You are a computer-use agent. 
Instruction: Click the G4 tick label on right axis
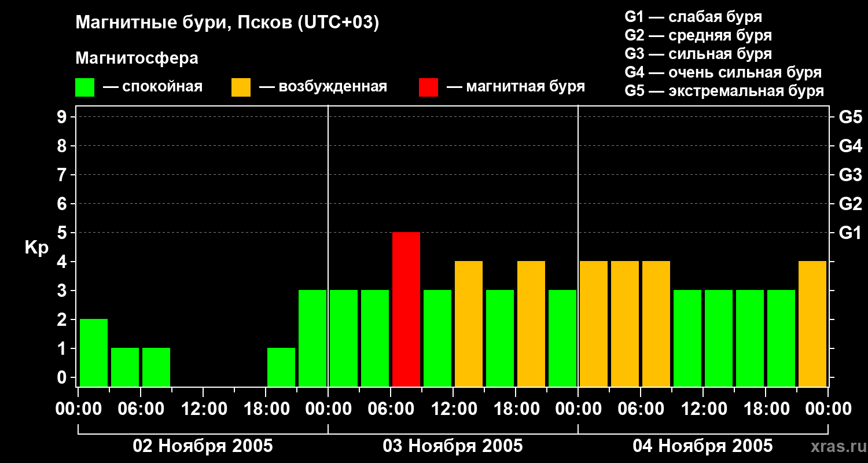click(850, 146)
